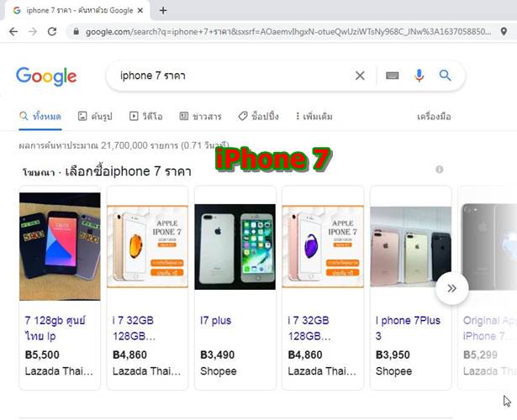Open the I phone 7Plus 3 listing
This screenshot has height=420, width=517.
pos(408,328)
